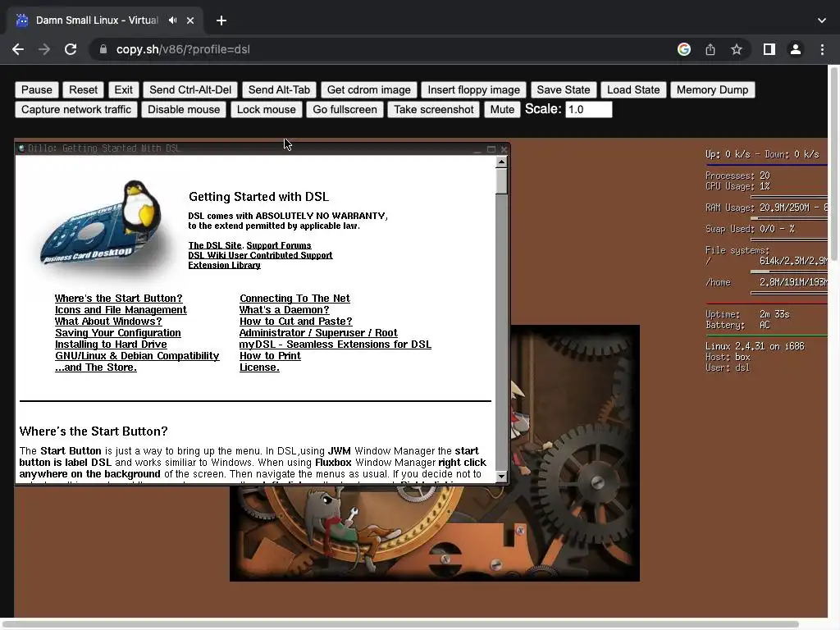Image resolution: width=840 pixels, height=630 pixels.
Task: Open a new browser tab
Action: tap(221, 21)
